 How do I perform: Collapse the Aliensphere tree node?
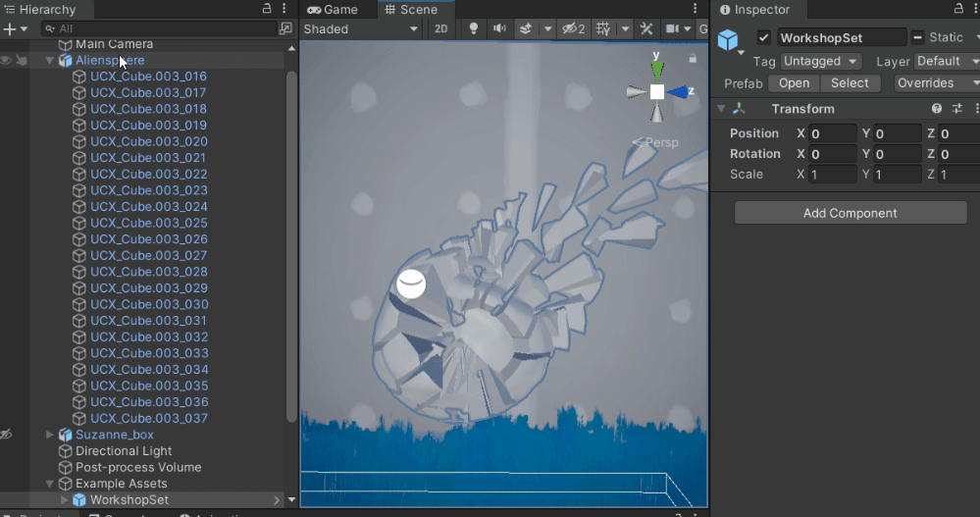[x=50, y=60]
